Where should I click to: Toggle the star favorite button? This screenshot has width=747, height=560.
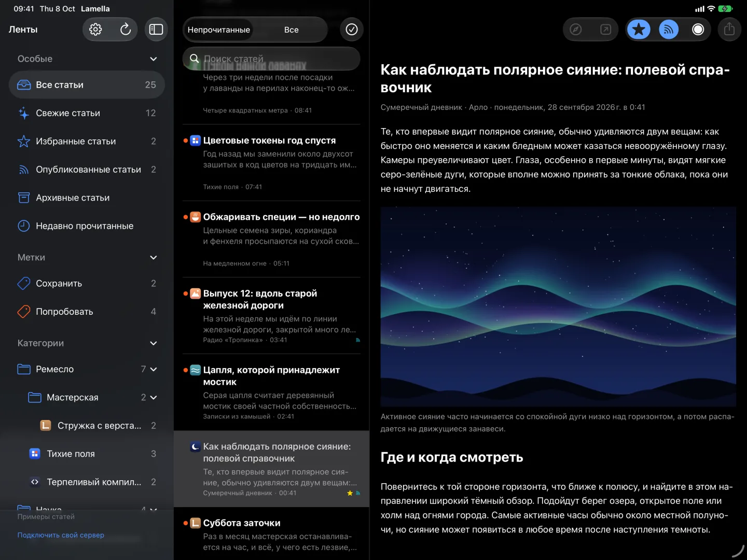(x=639, y=30)
